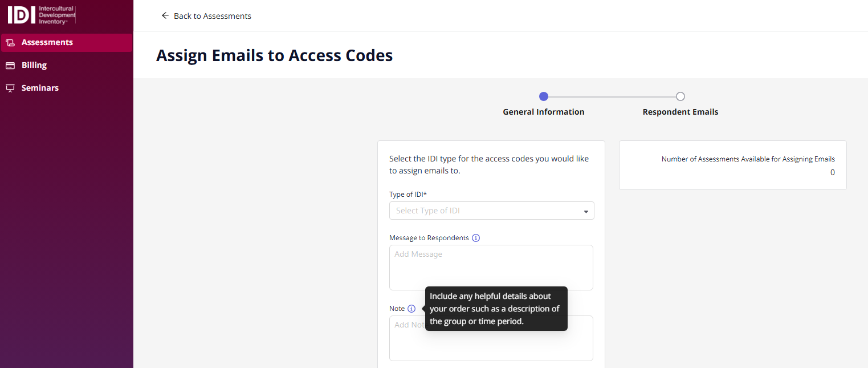Click the Number of Assessments Available count

point(832,172)
